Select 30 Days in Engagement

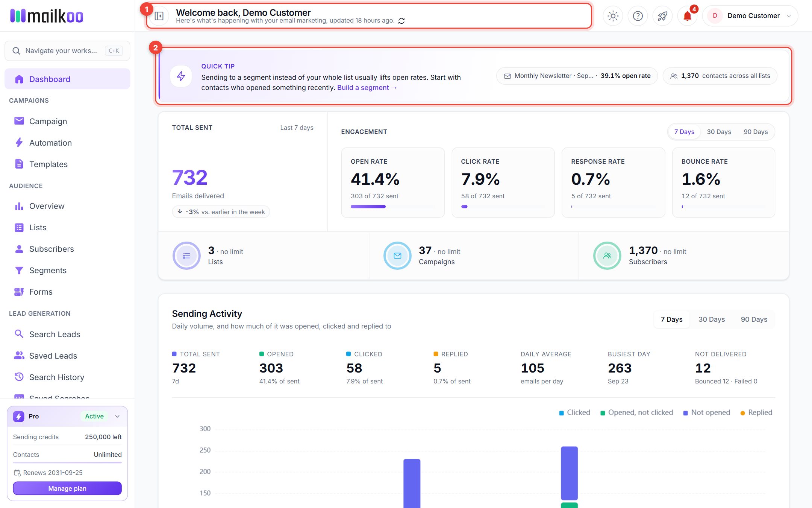point(719,132)
